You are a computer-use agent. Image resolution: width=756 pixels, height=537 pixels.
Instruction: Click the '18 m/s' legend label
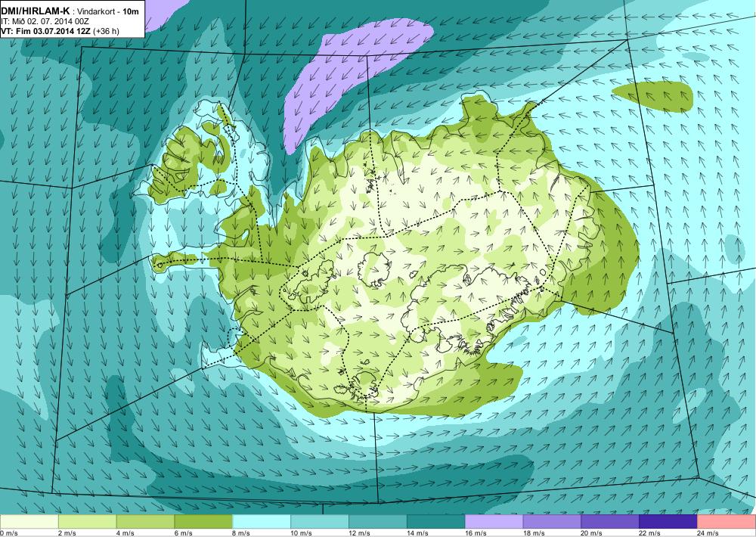pyautogui.click(x=534, y=533)
